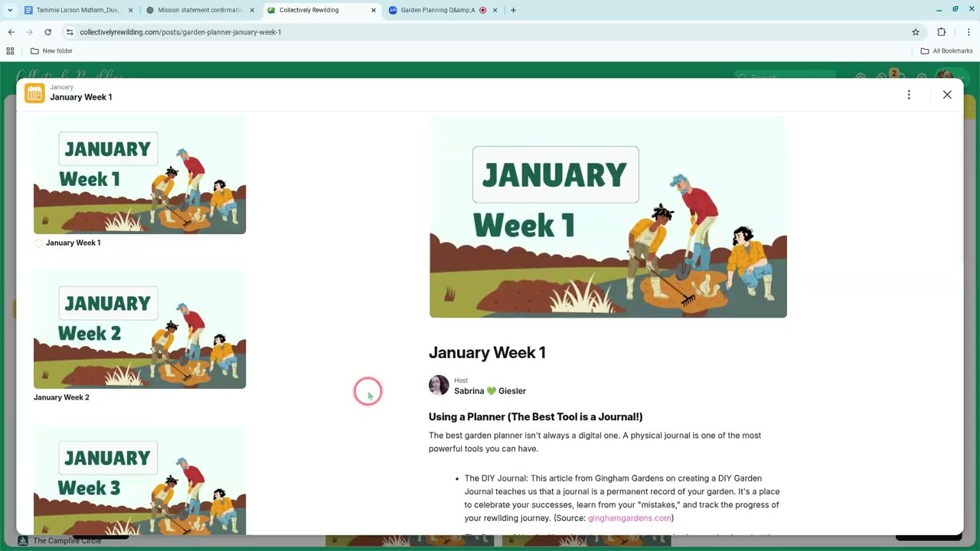Open the Chrome three-dot menu
Screen dimensions: 980x551
(x=969, y=32)
